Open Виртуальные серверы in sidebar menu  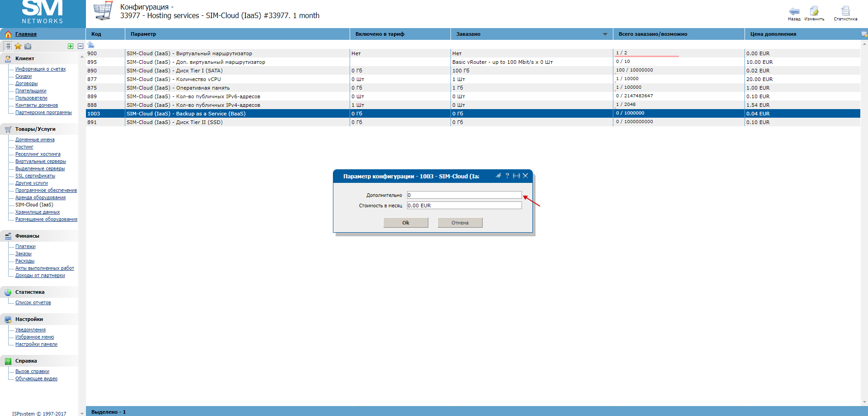[x=40, y=161]
